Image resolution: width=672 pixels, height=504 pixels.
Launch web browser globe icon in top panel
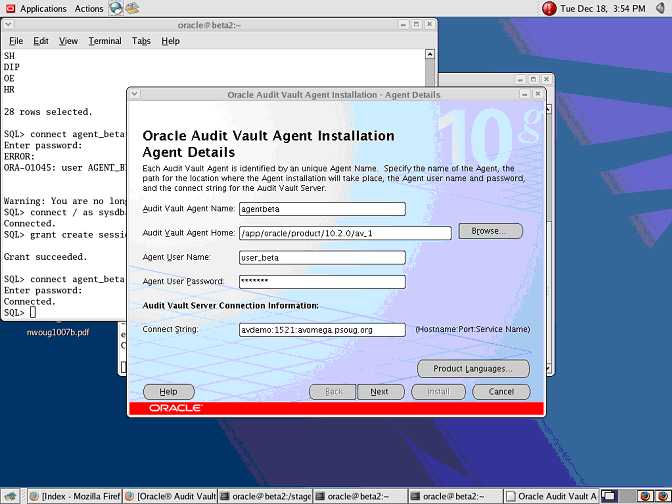[116, 8]
